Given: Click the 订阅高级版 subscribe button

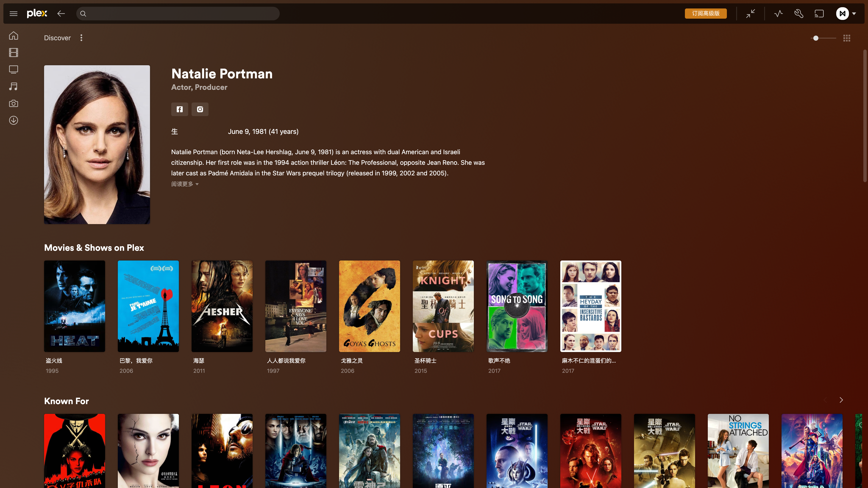Looking at the screenshot, I should click(706, 14).
